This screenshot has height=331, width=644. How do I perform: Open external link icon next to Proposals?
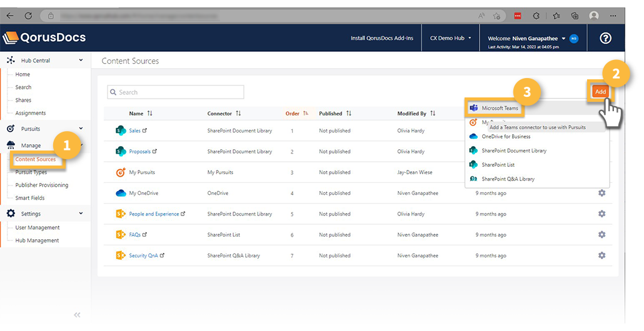pos(154,151)
